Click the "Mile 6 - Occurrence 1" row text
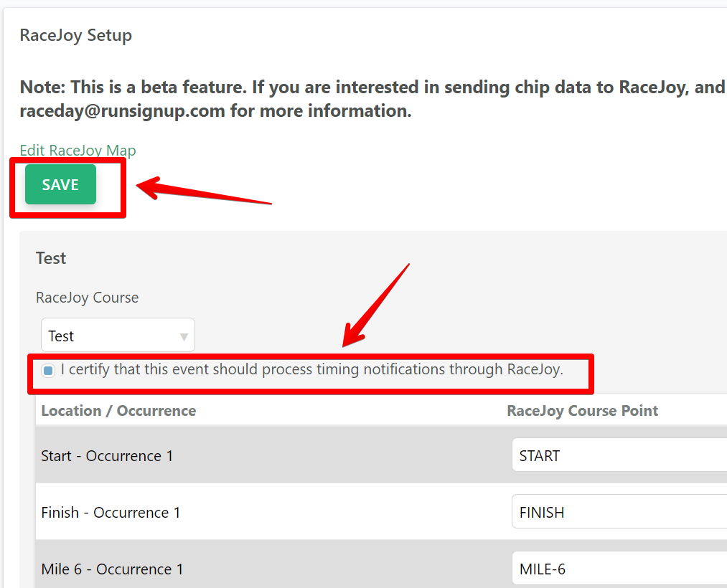Viewport: 727px width, 588px height. (112, 569)
